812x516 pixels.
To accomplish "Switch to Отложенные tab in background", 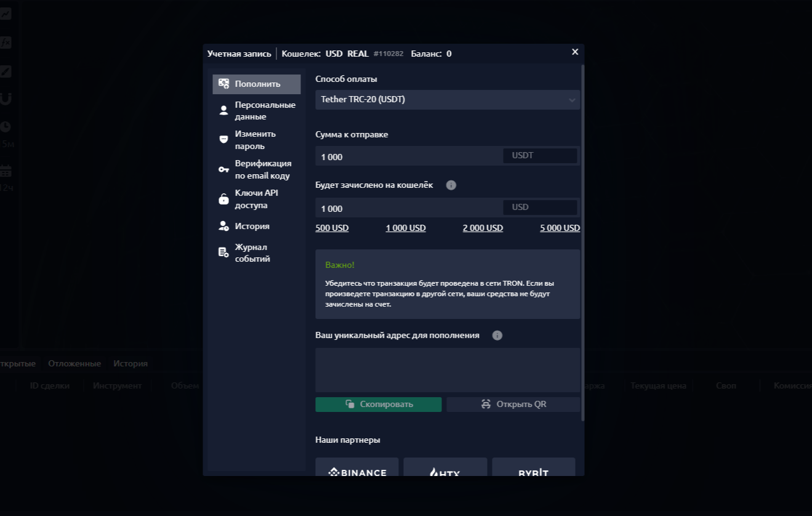I will click(x=74, y=363).
